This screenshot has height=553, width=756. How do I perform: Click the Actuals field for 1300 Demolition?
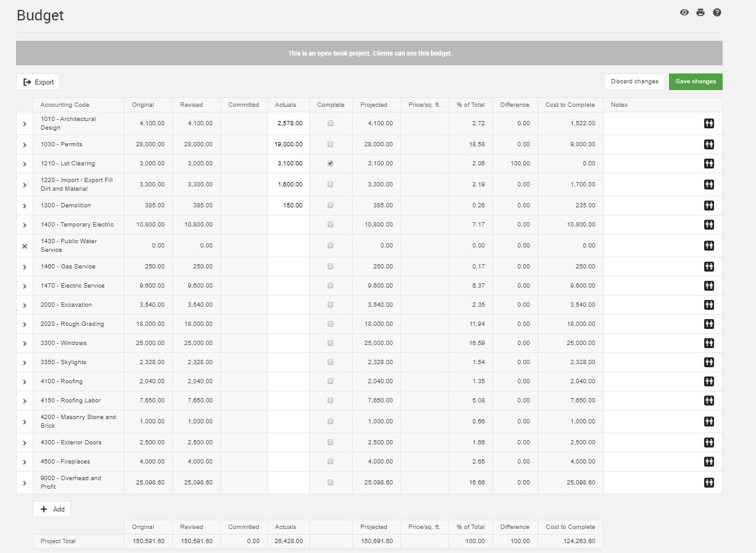288,206
